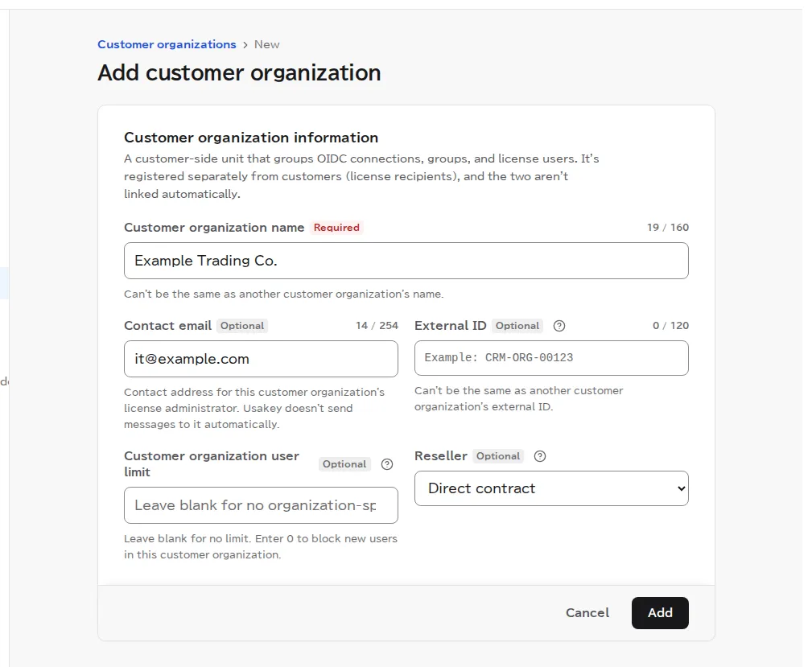Click the '0 / 120' character counter

click(670, 326)
